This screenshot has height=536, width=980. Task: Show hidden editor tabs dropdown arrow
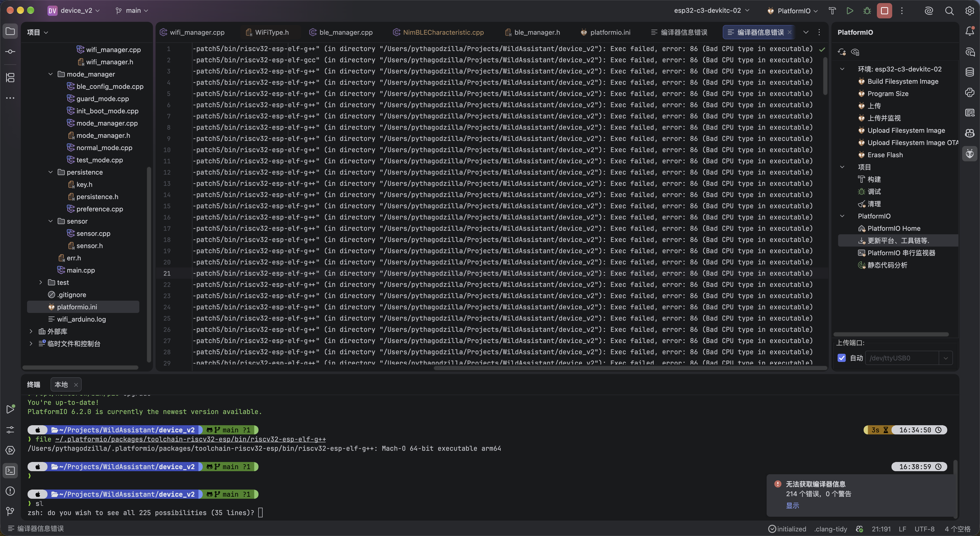[x=805, y=32]
